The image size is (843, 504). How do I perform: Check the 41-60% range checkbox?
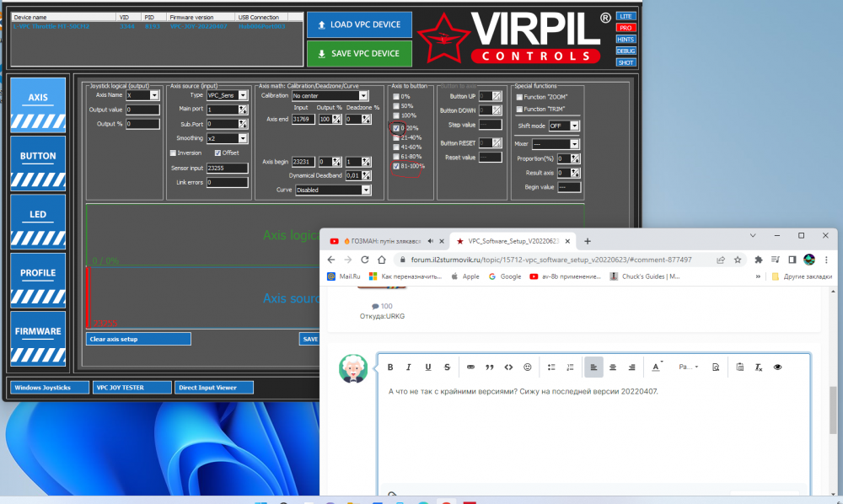(x=396, y=147)
